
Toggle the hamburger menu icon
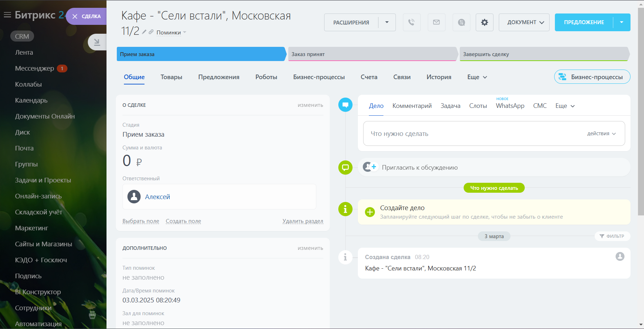7,15
